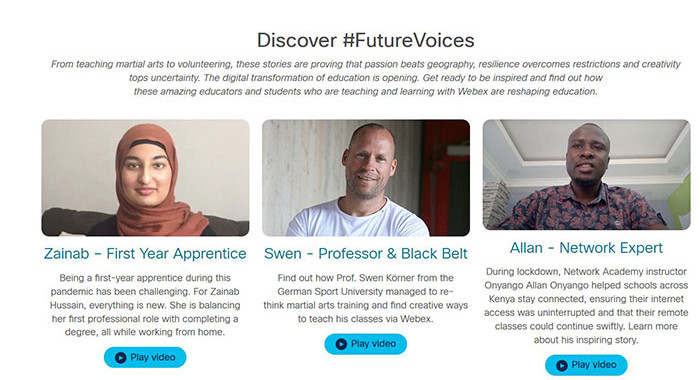The image size is (700, 380).
Task: Click the 'Play video' label under Allan's description
Action: point(594,365)
